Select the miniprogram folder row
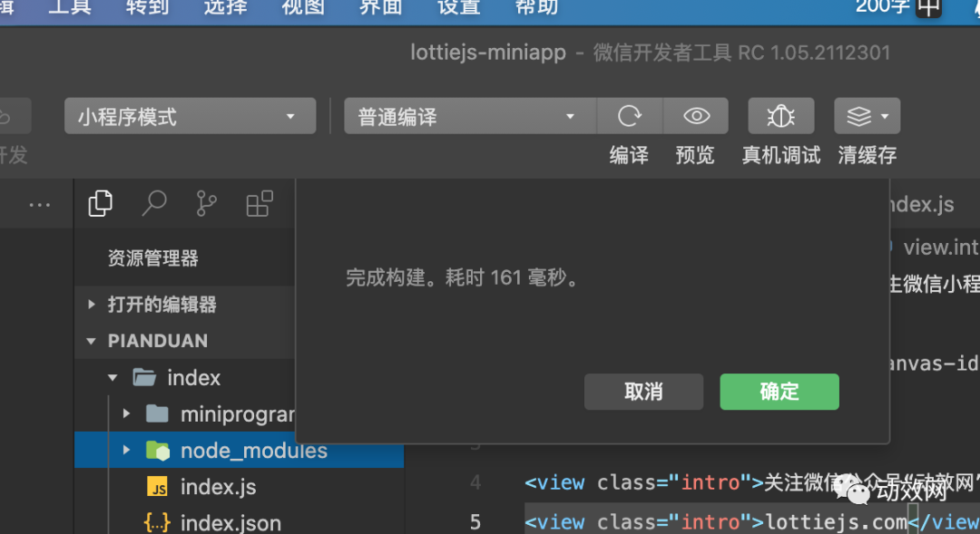This screenshot has width=980, height=534. [185, 413]
